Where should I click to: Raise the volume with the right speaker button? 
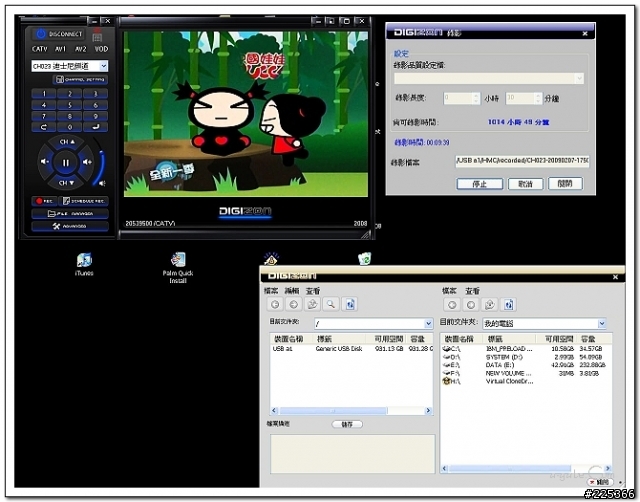point(87,162)
